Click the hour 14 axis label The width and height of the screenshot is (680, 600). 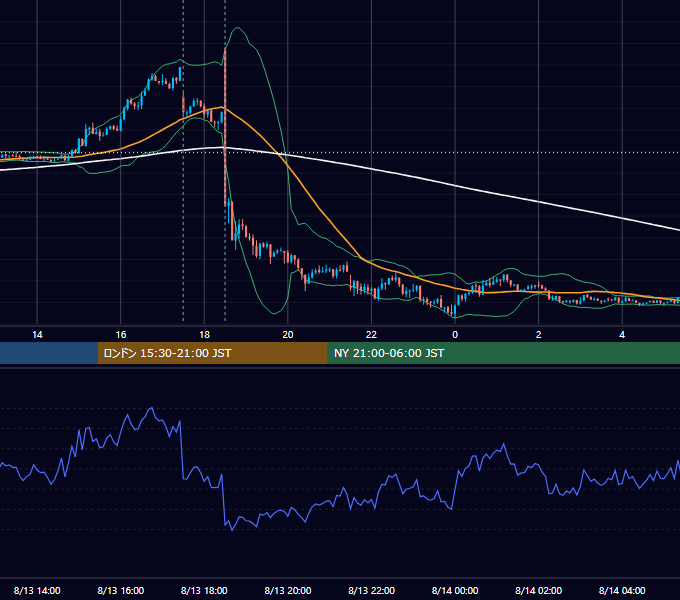(37, 335)
